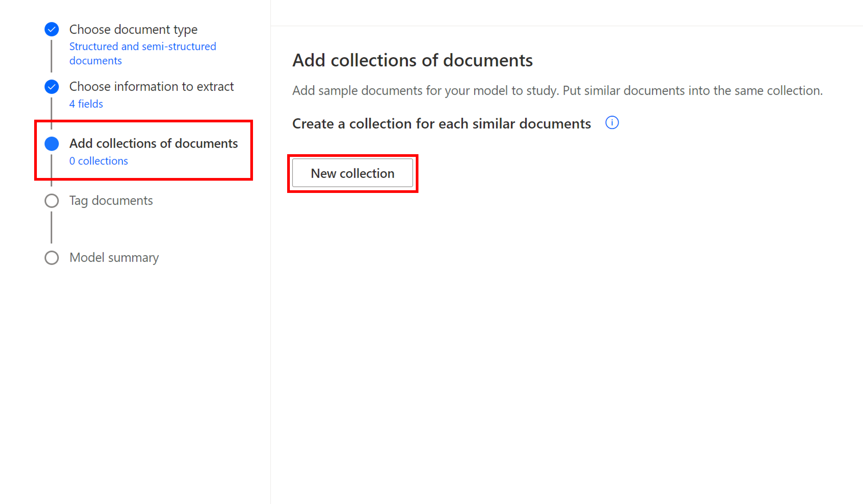Image resolution: width=863 pixels, height=504 pixels.
Task: Select the Choose document type step
Action: 133,29
